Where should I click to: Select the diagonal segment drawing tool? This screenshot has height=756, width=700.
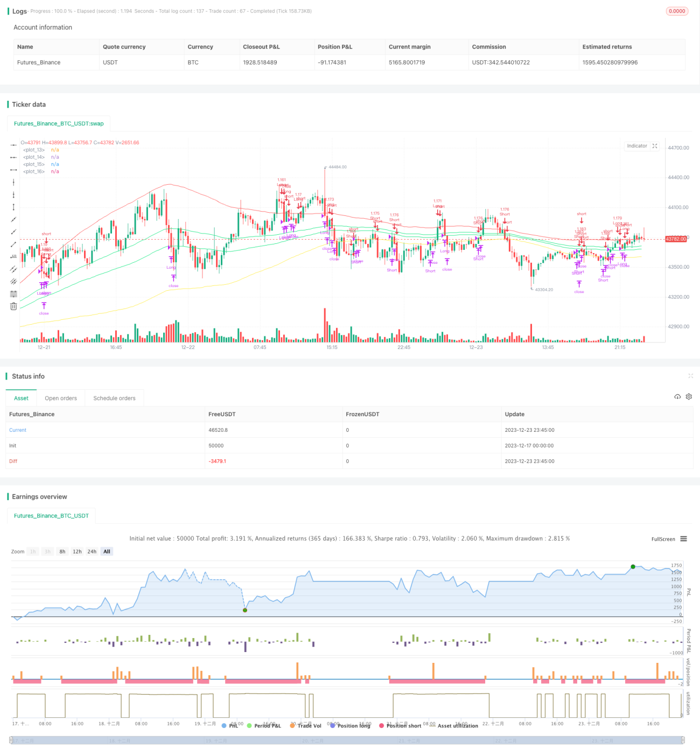pyautogui.click(x=13, y=244)
